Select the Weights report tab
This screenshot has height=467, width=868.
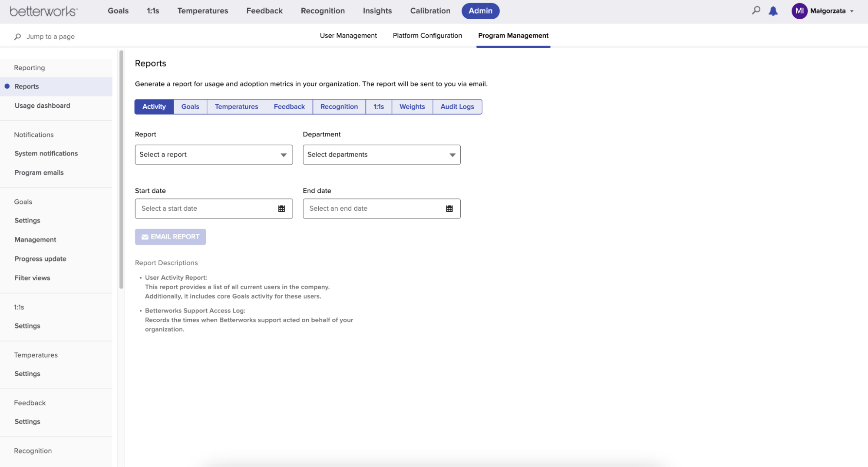tap(412, 107)
